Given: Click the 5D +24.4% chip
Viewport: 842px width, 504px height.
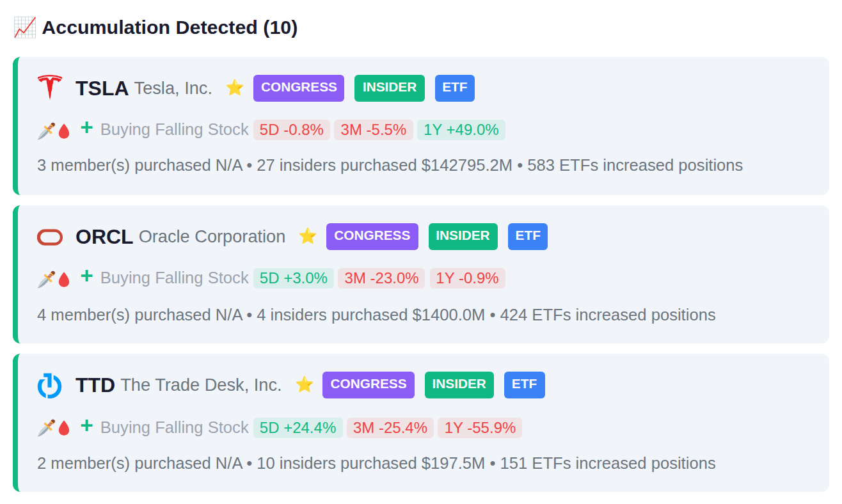Looking at the screenshot, I should coord(298,428).
